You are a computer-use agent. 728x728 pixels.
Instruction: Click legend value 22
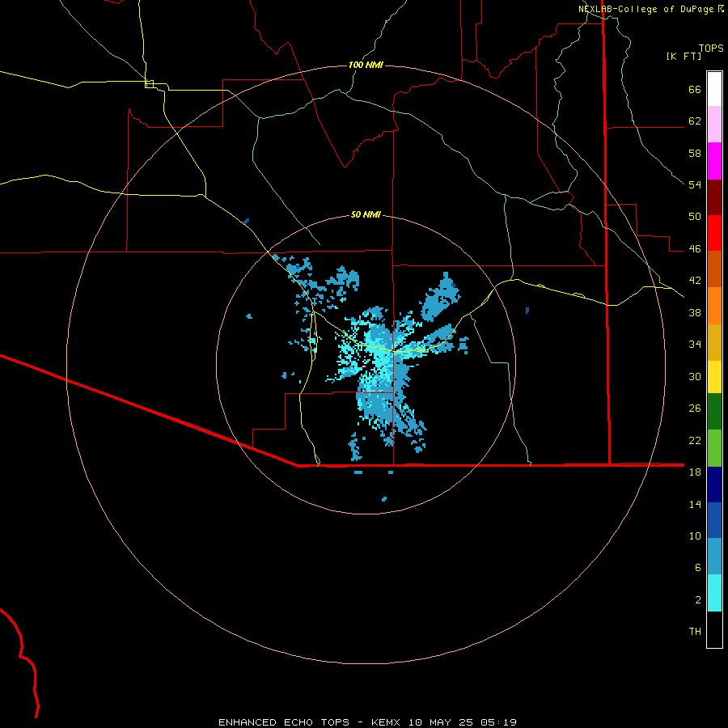[x=695, y=440]
